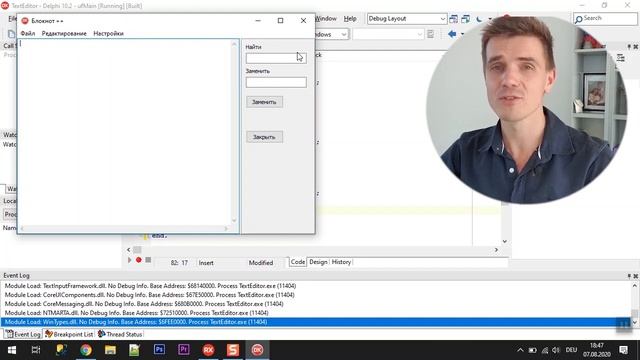Click the Найти search input field
Screen dimensions: 640x360
point(276,58)
